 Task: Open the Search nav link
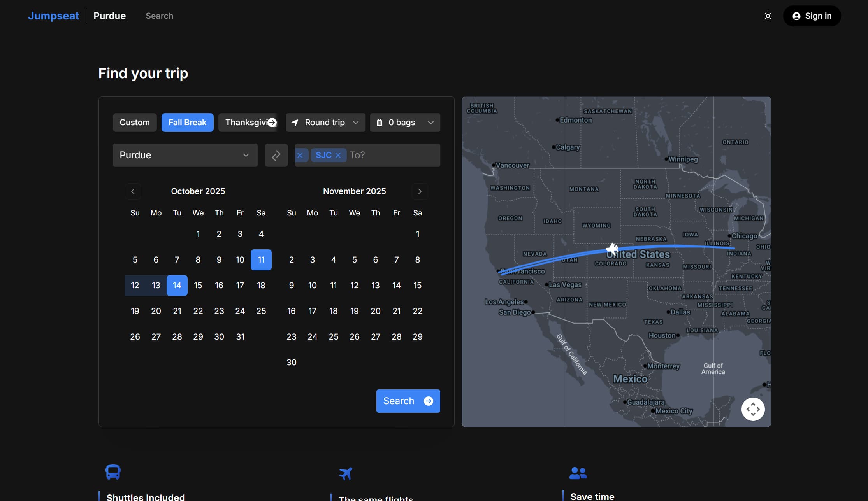pyautogui.click(x=159, y=16)
